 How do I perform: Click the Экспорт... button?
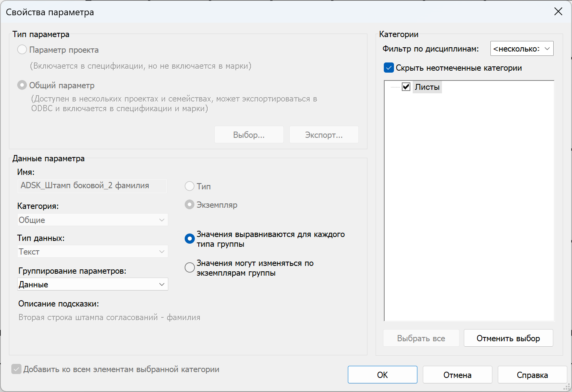coord(324,135)
